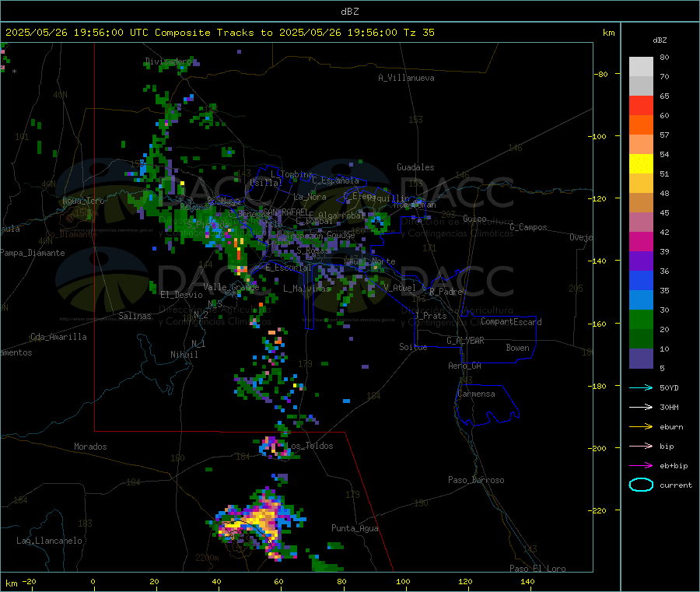700x592 pixels.
Task: Click the 30 dBZ green legend swatch
Action: tap(641, 319)
